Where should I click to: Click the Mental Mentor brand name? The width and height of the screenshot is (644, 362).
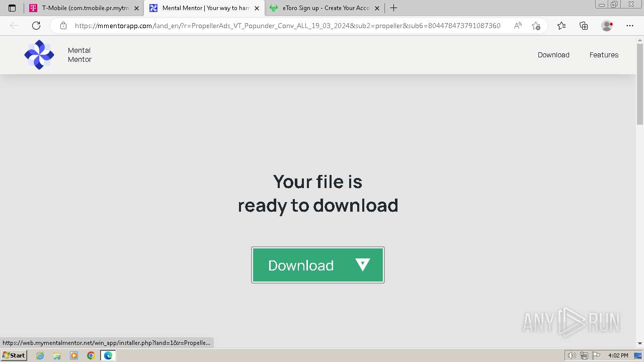tap(79, 55)
